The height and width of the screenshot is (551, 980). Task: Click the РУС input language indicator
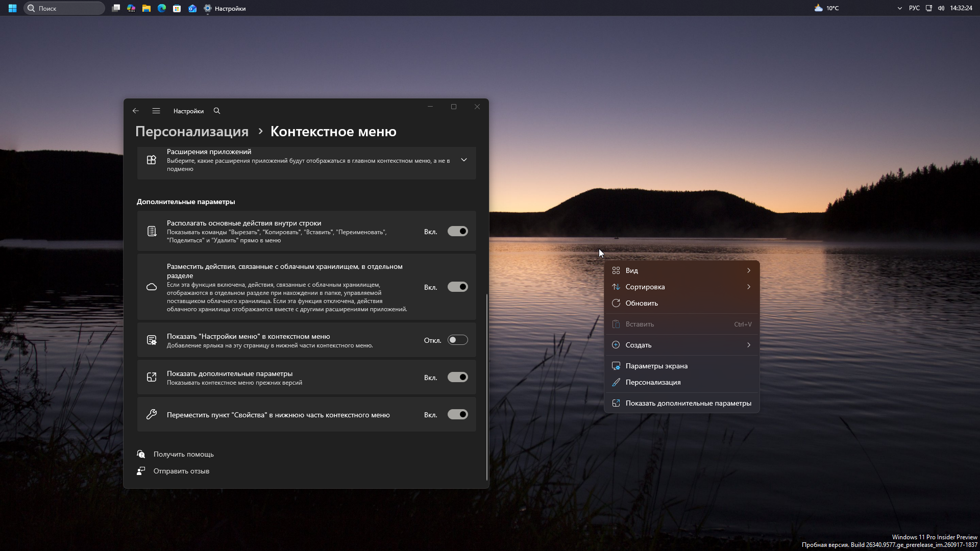coord(914,8)
